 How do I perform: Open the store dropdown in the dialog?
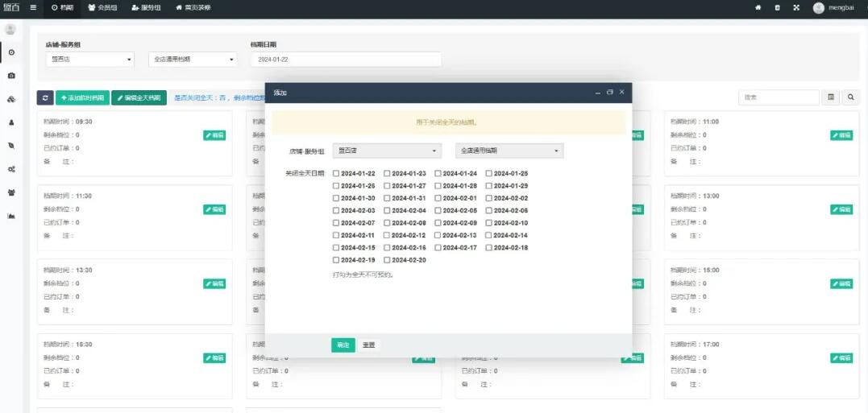[x=387, y=151]
